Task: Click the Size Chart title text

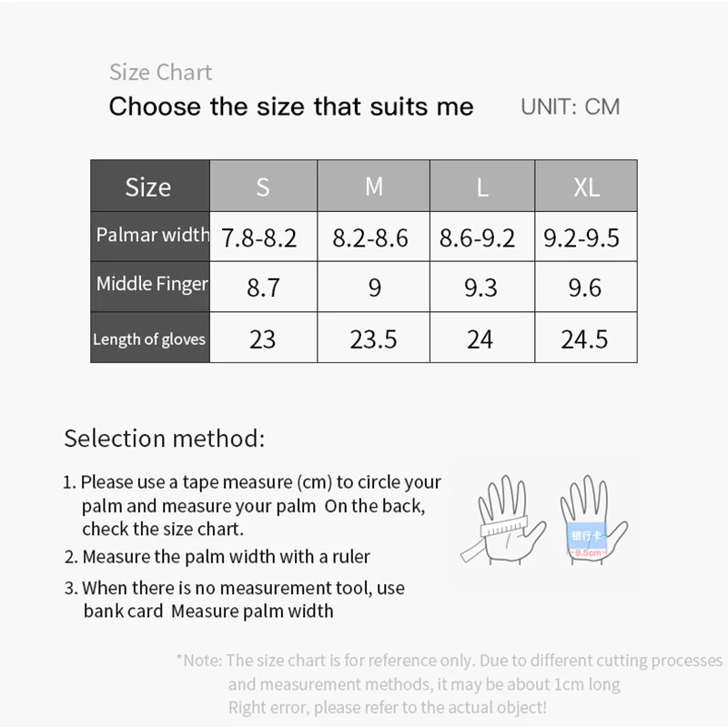Action: point(160,73)
